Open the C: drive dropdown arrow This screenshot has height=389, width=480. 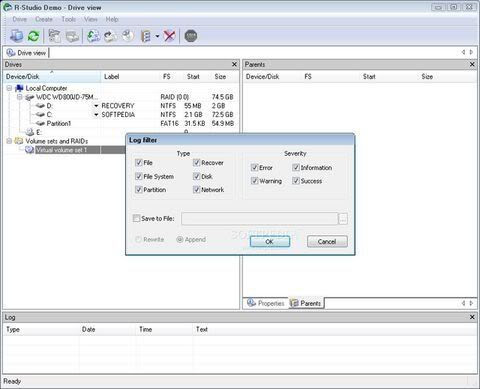click(96, 115)
